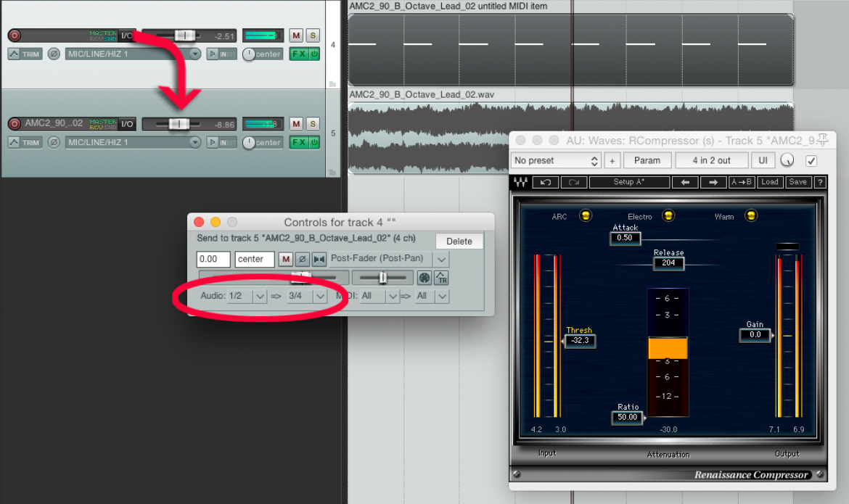Invert phase on track 4
This screenshot has width=849, height=504.
point(54,54)
